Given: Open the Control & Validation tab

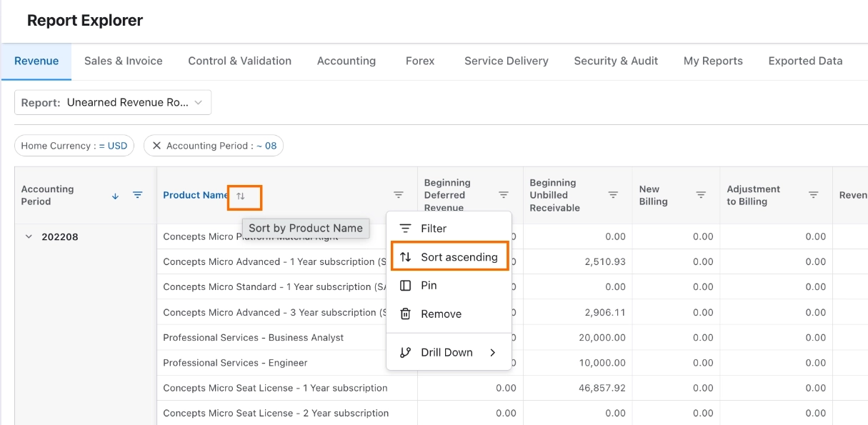Looking at the screenshot, I should pos(240,61).
